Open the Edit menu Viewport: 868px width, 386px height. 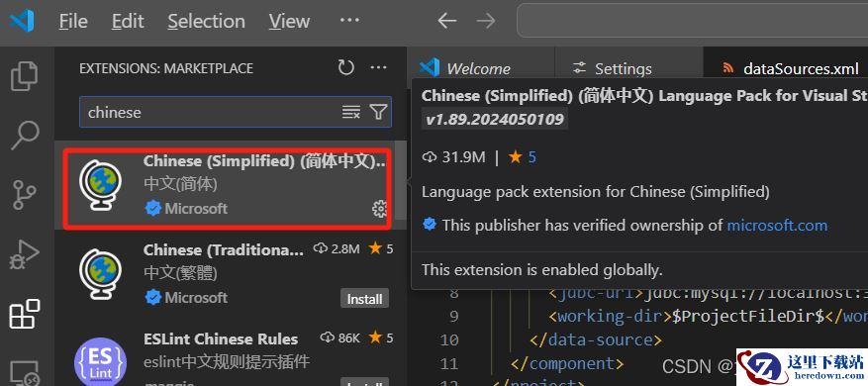coord(128,22)
